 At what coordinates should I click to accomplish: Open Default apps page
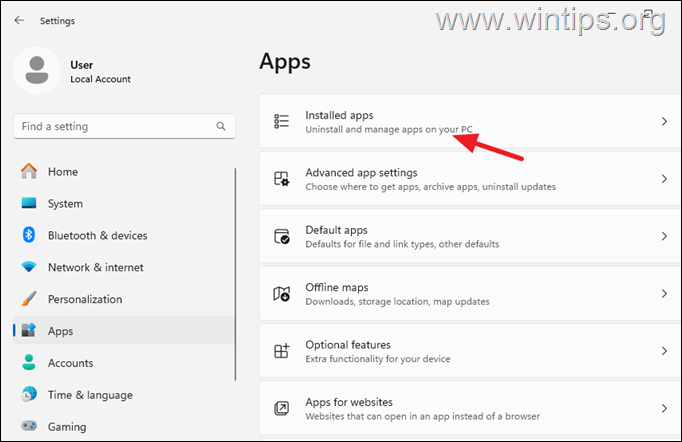[470, 236]
